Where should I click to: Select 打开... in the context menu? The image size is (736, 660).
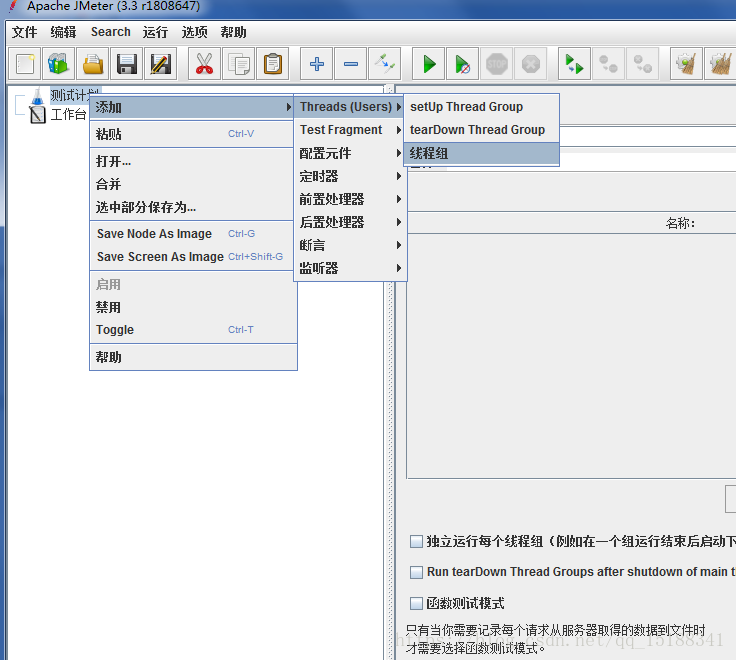pyautogui.click(x=193, y=161)
